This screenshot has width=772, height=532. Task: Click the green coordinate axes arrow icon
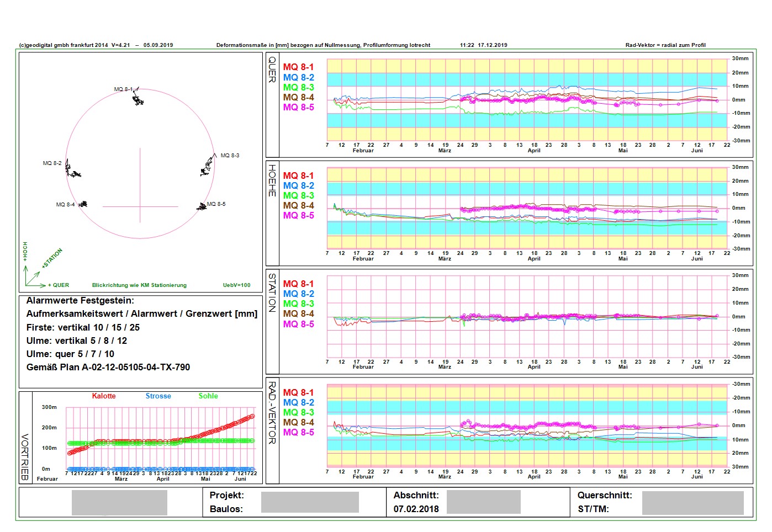(34, 278)
